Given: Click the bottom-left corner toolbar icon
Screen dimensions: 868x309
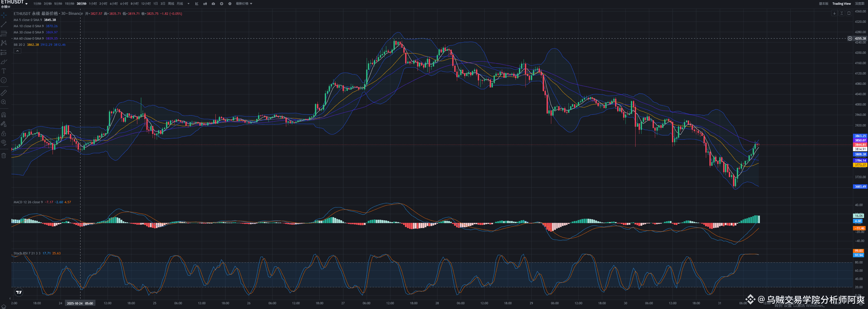Looking at the screenshot, I should pyautogui.click(x=3, y=307).
